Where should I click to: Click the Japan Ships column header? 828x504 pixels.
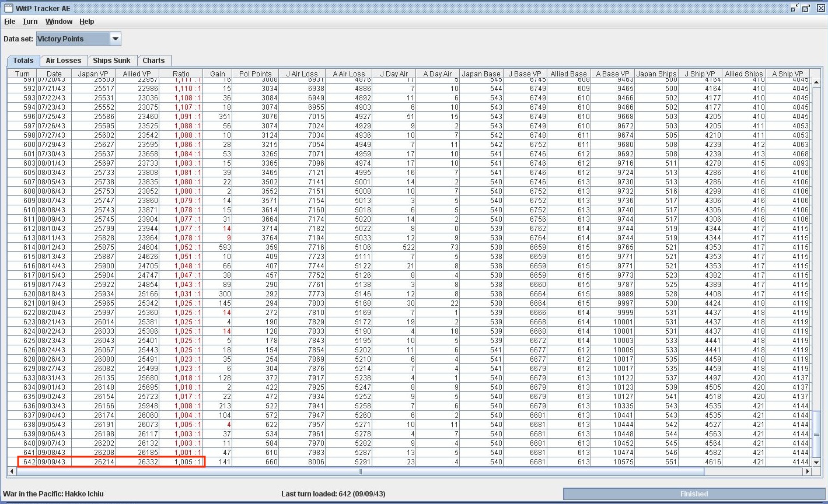pos(656,74)
